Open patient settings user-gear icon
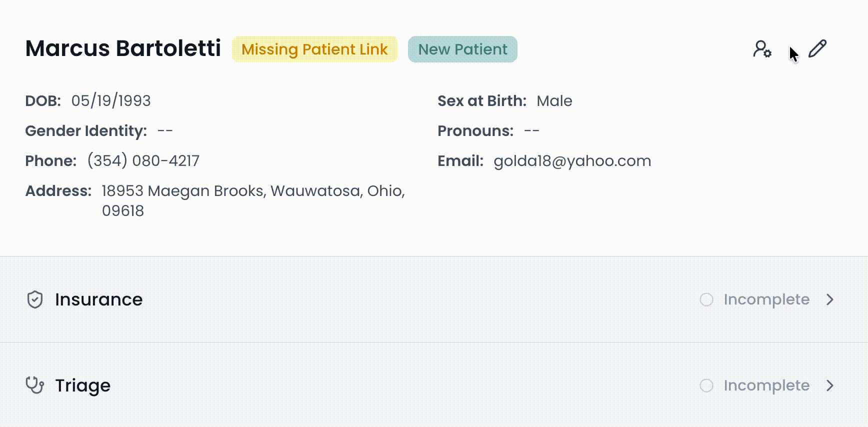This screenshot has height=427, width=868. pos(762,49)
